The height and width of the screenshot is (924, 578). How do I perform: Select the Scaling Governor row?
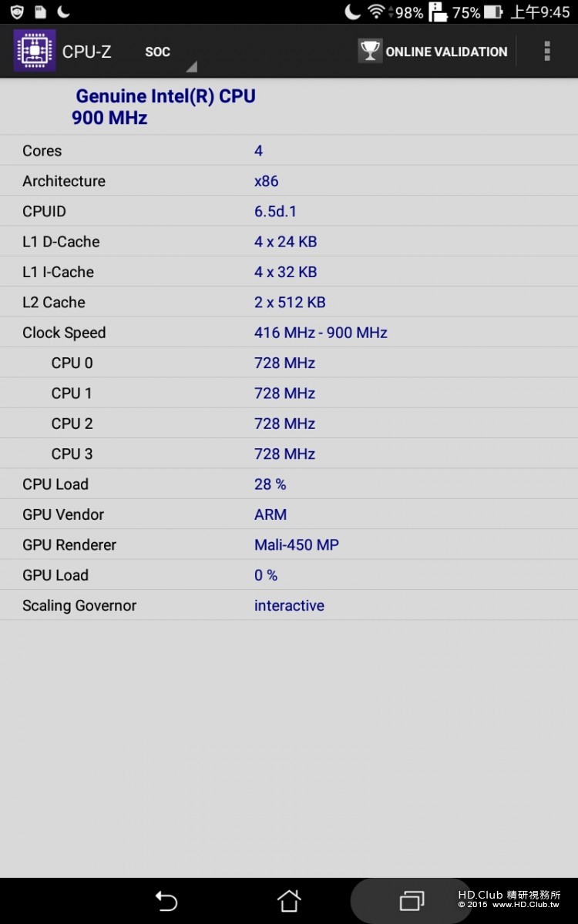[x=289, y=605]
